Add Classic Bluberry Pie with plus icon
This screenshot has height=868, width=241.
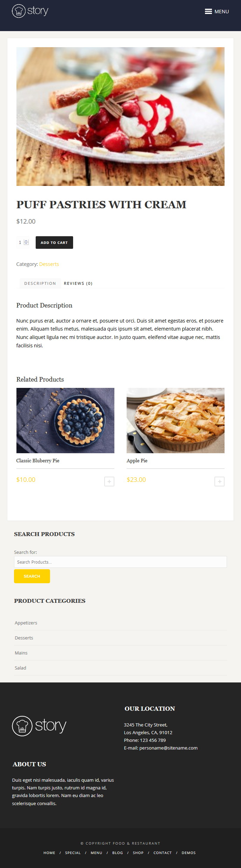click(x=109, y=482)
